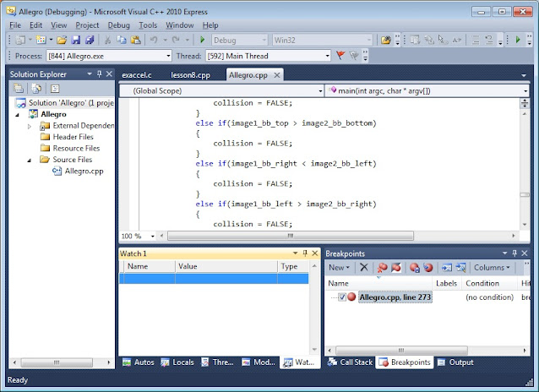Click the New Project toolbar icon

[x=20, y=41]
